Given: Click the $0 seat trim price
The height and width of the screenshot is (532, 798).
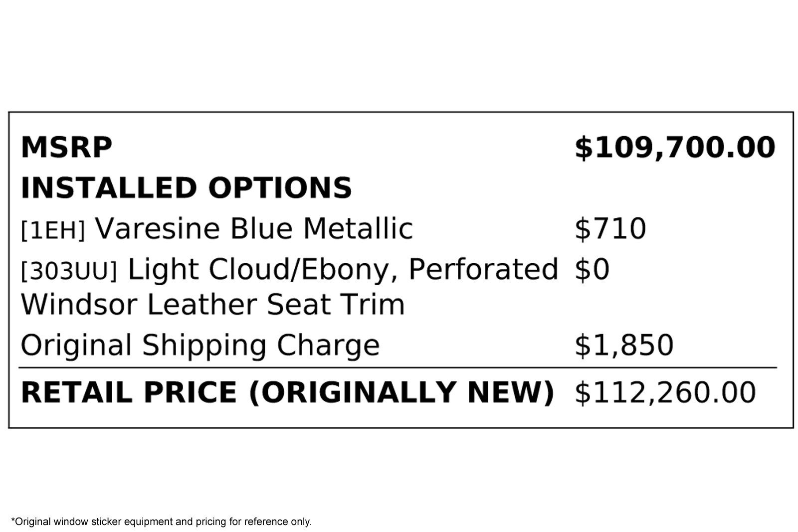Looking at the screenshot, I should coord(592,270).
